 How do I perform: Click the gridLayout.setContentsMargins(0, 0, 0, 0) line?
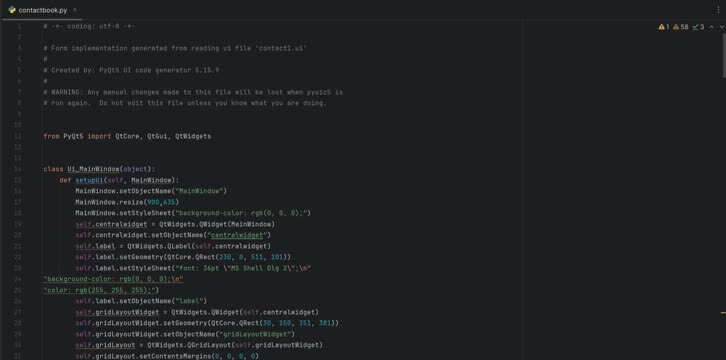click(167, 356)
